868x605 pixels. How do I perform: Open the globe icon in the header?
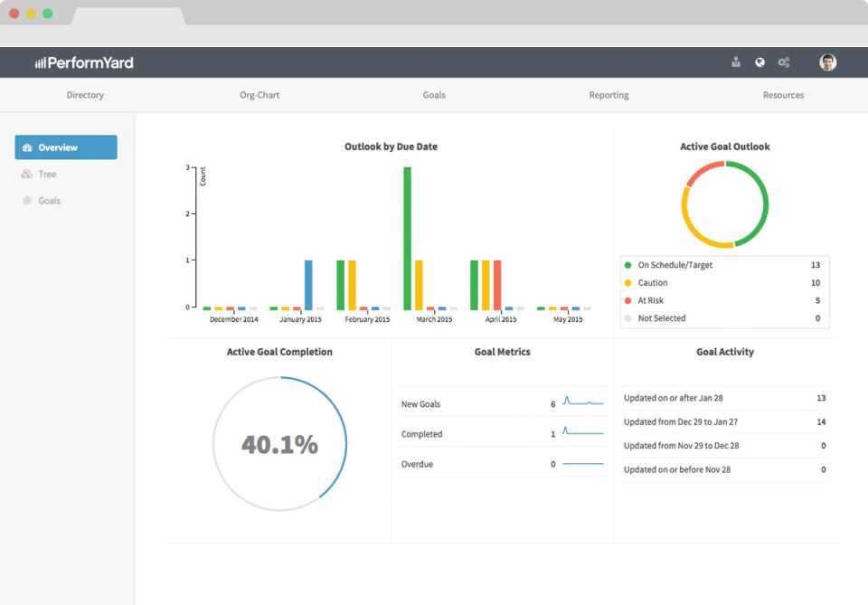(x=759, y=61)
